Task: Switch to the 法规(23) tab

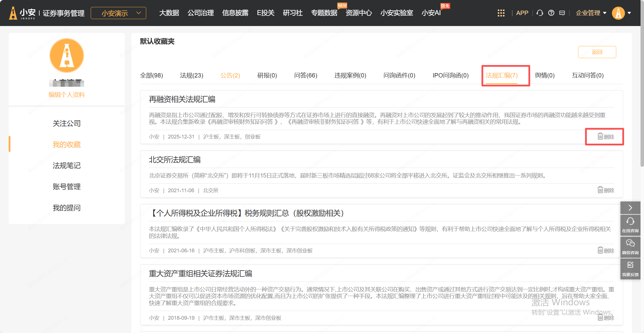Action: [x=192, y=75]
